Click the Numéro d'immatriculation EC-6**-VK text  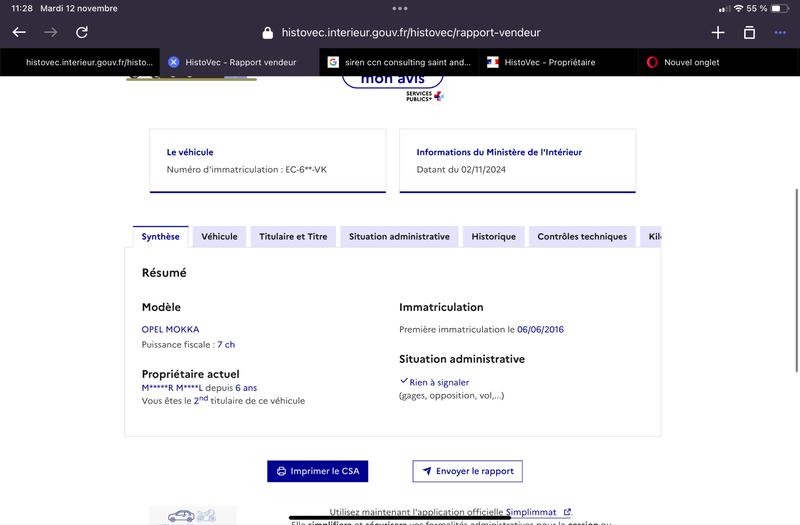246,169
